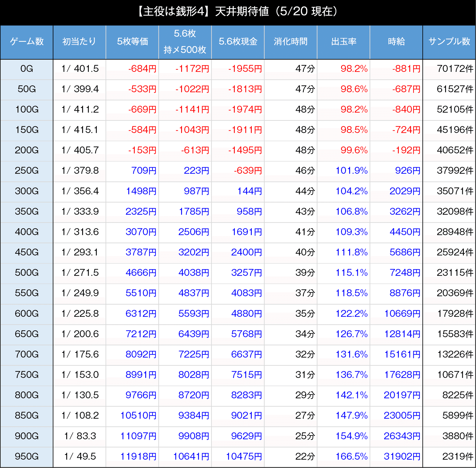Image resolution: width=476 pixels, height=468 pixels.
Task: Click the 時給 column header
Action: pyautogui.click(x=396, y=41)
